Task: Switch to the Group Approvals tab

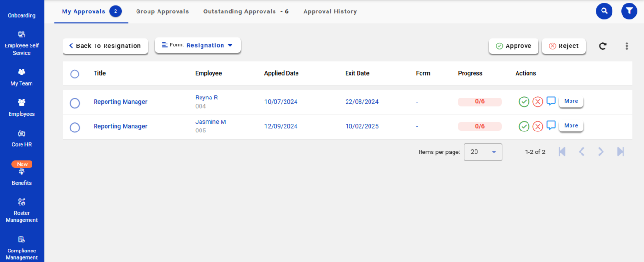Action: tap(162, 11)
